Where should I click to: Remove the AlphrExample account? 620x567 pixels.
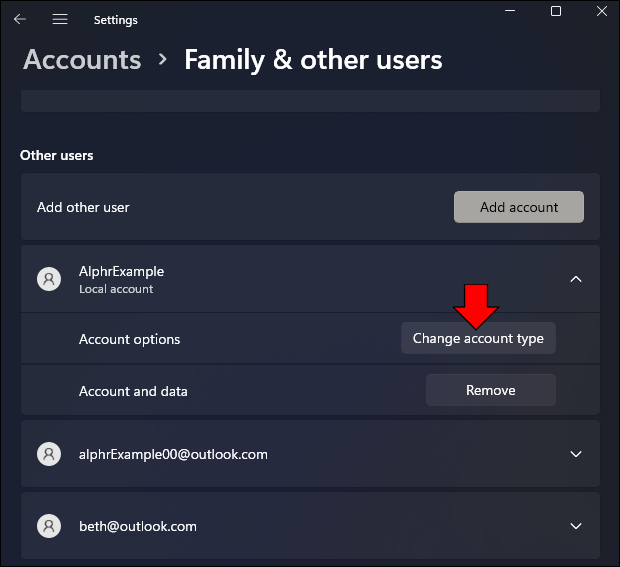point(491,390)
